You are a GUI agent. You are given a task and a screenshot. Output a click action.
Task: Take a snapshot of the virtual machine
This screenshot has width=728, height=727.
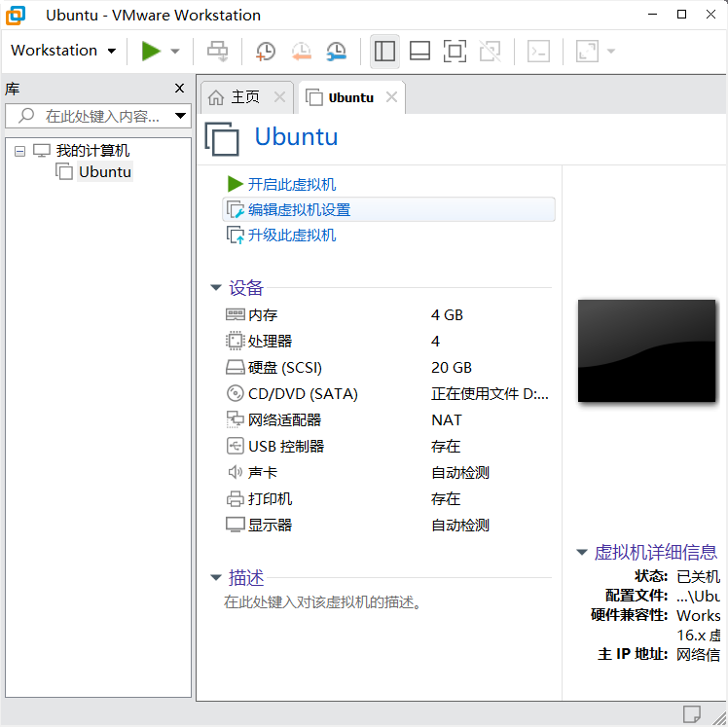[x=266, y=51]
